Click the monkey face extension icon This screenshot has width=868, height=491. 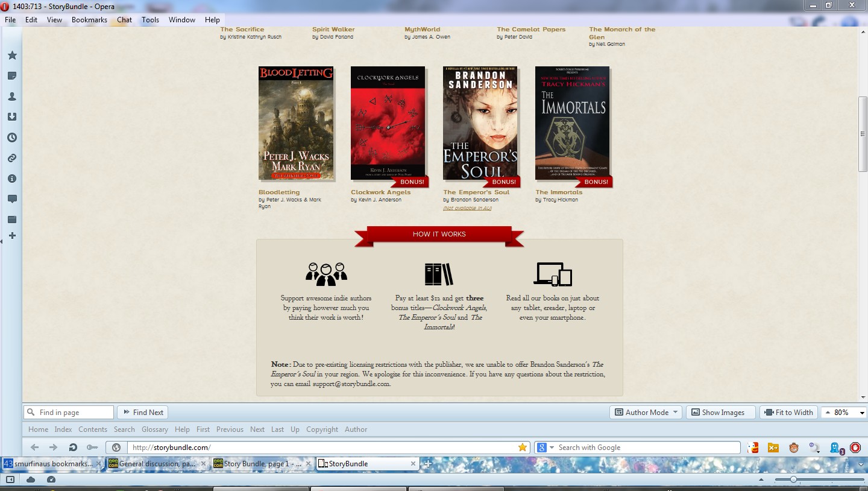pyautogui.click(x=794, y=448)
